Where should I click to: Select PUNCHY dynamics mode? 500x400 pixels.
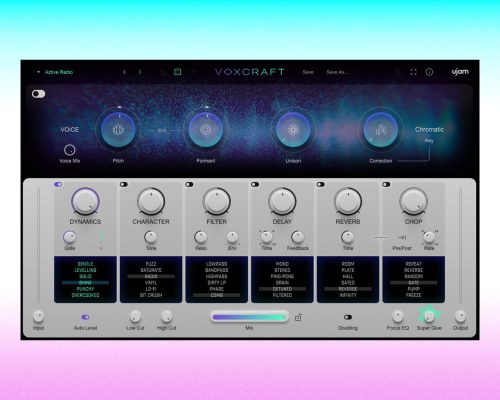[x=85, y=289]
